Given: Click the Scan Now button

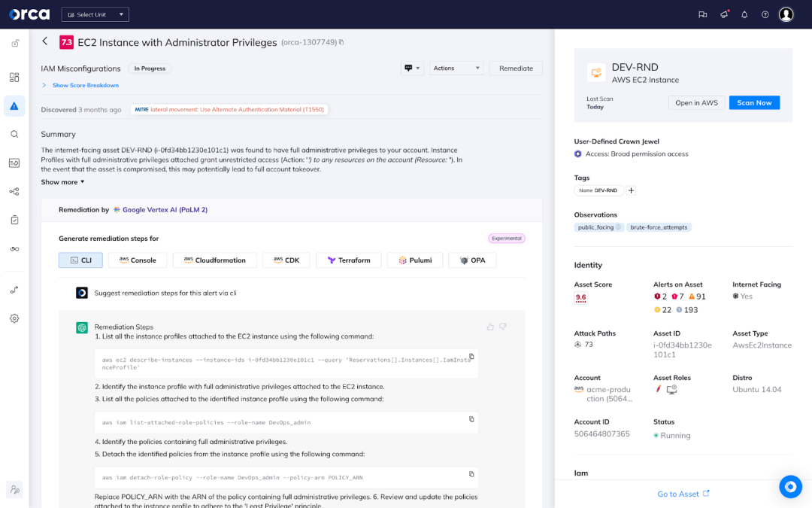Looking at the screenshot, I should click(755, 102).
